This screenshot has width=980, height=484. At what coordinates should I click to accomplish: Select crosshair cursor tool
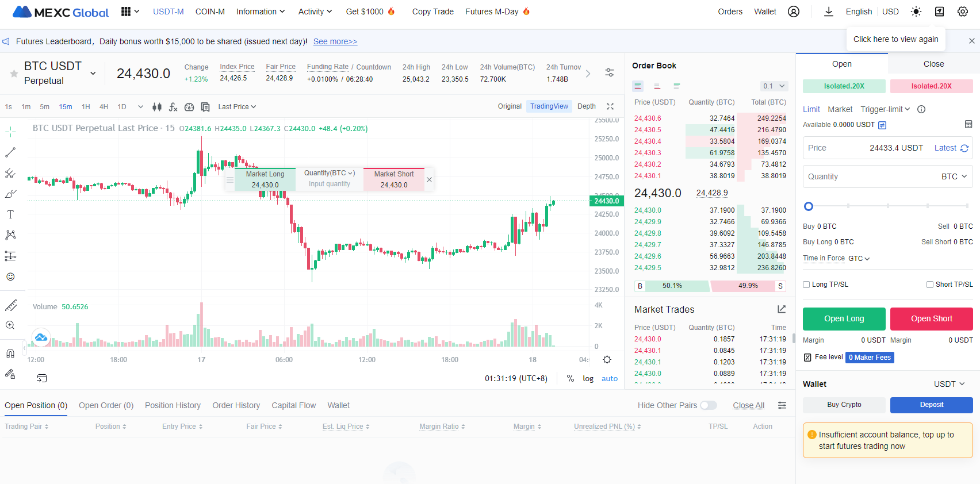pos(10,132)
